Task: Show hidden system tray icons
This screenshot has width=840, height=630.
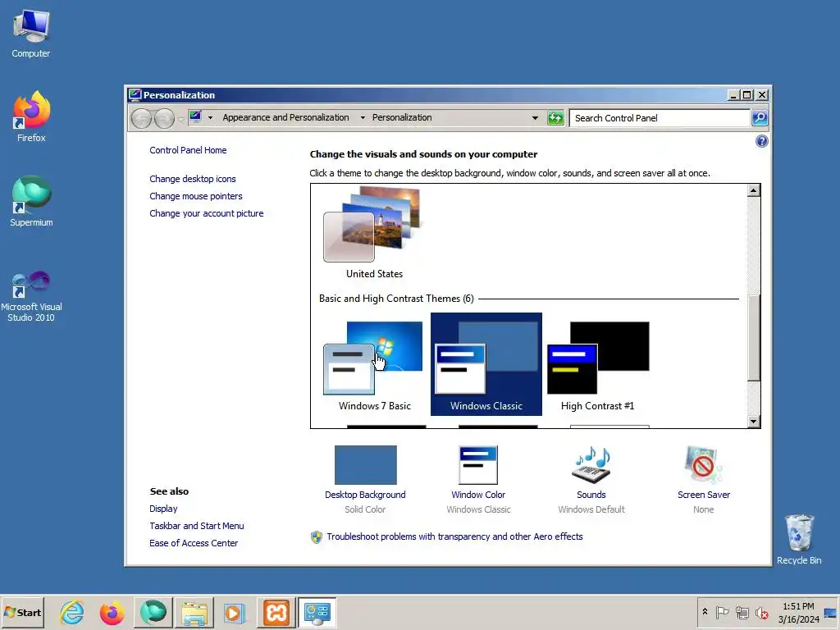Action: [x=705, y=612]
